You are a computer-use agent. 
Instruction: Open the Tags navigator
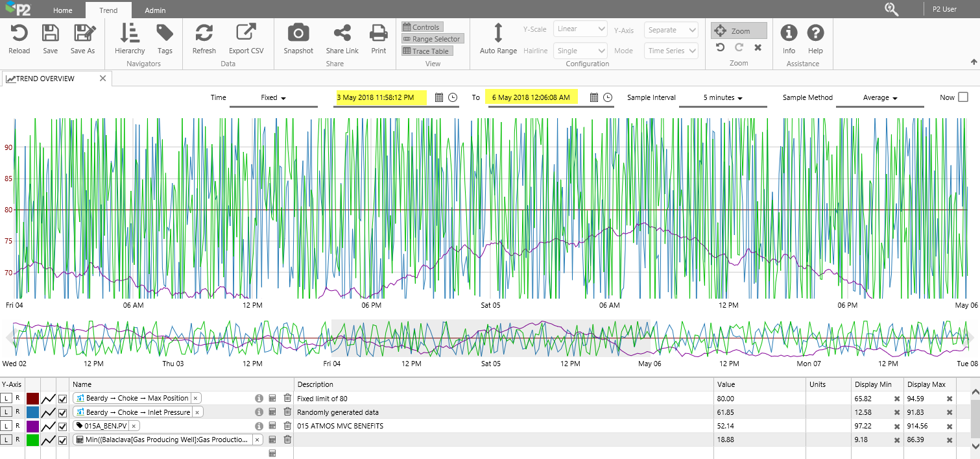click(x=165, y=34)
